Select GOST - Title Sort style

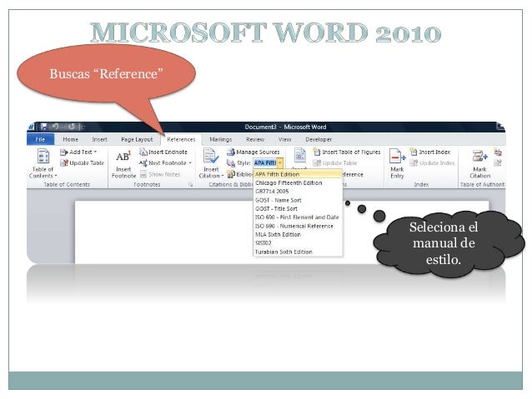(298, 208)
